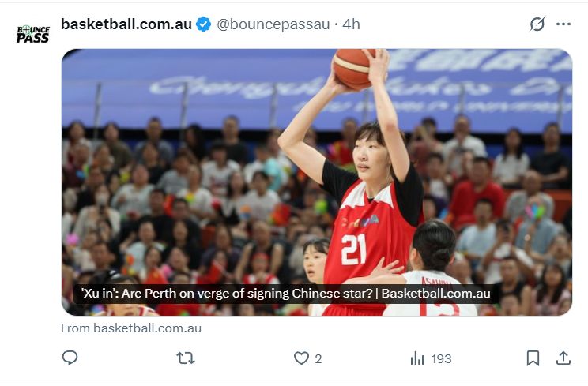Reply to the basketball.com.au post

[x=70, y=358]
